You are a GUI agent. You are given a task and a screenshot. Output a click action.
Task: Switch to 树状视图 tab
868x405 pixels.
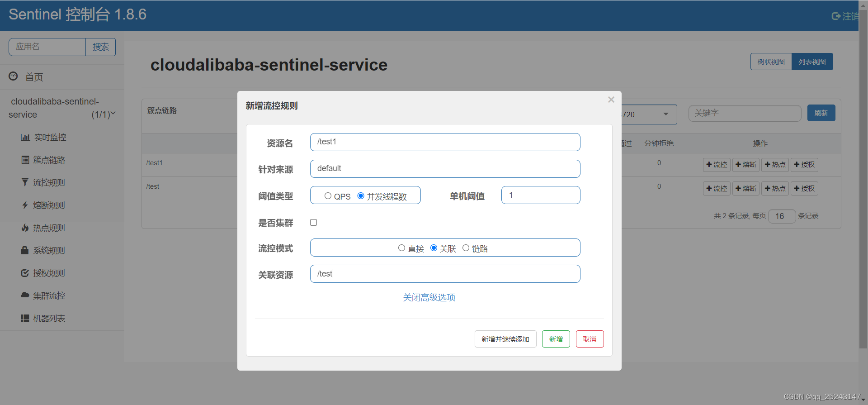coord(771,62)
